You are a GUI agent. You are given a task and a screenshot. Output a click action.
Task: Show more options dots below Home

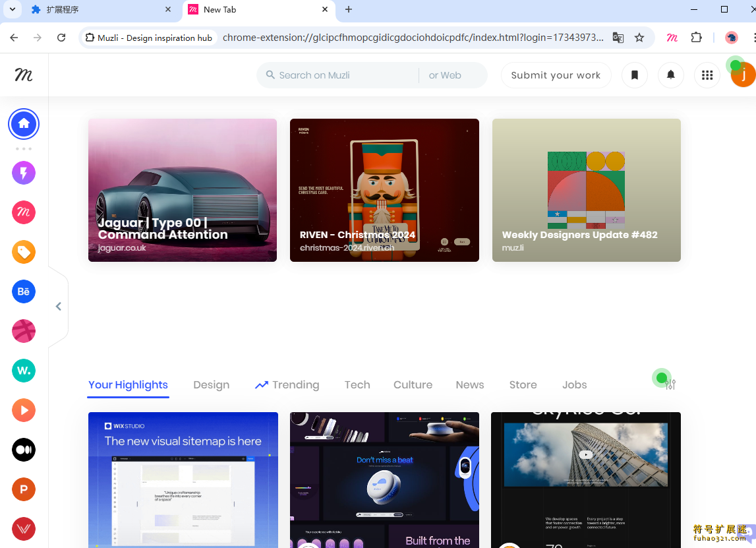point(24,148)
